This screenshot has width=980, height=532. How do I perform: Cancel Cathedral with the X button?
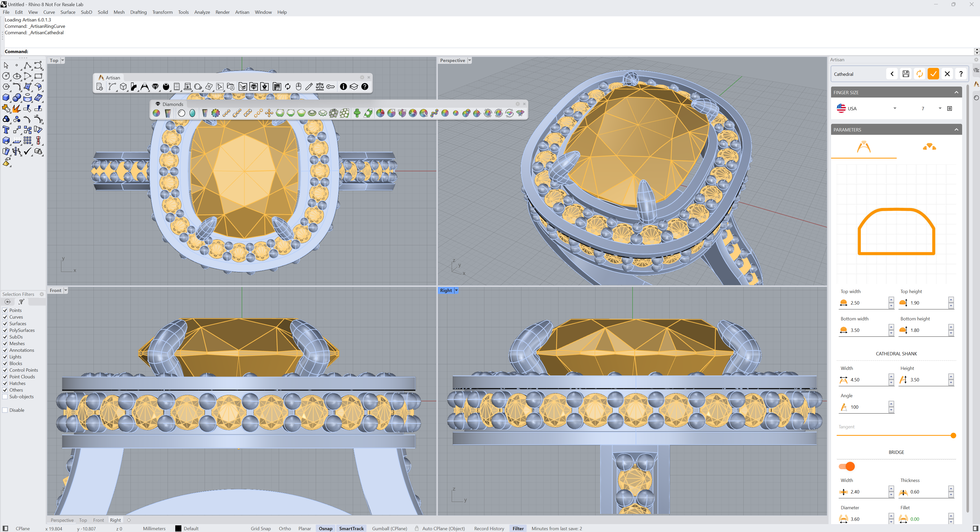[947, 74]
